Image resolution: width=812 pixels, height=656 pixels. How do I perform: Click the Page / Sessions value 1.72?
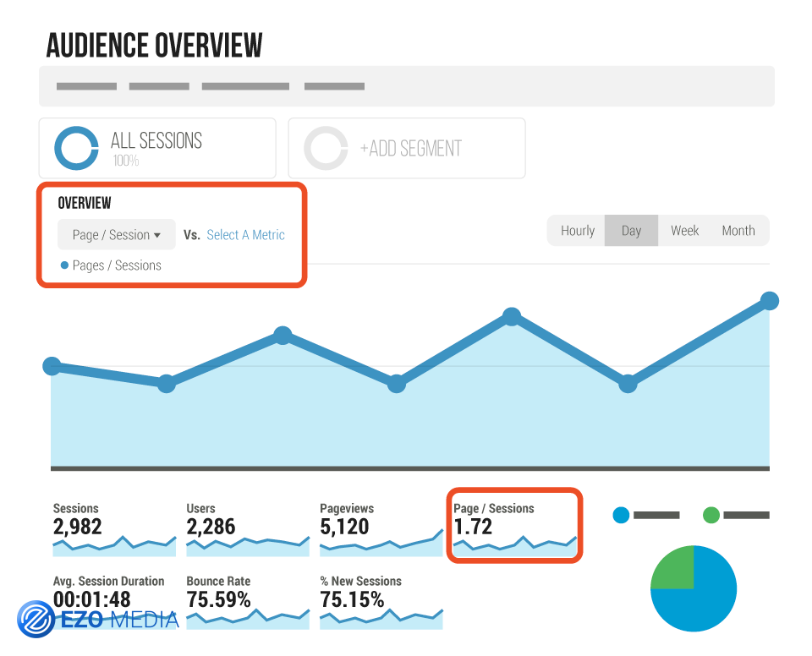point(473,527)
